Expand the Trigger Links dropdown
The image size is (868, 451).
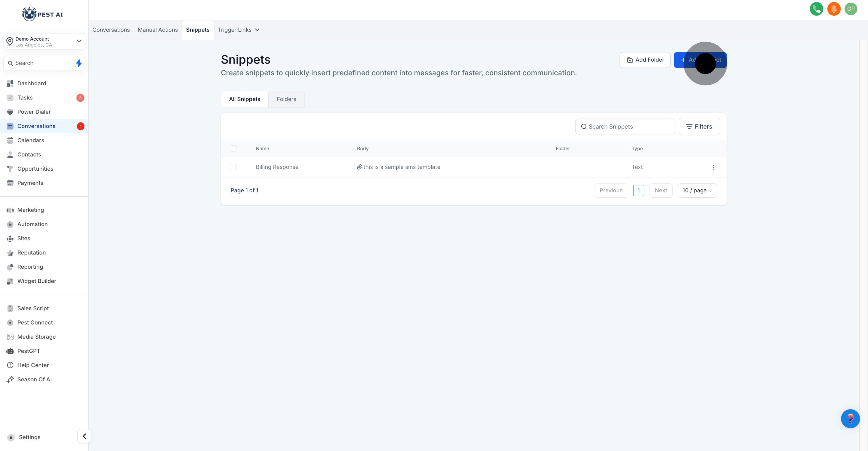(x=239, y=30)
